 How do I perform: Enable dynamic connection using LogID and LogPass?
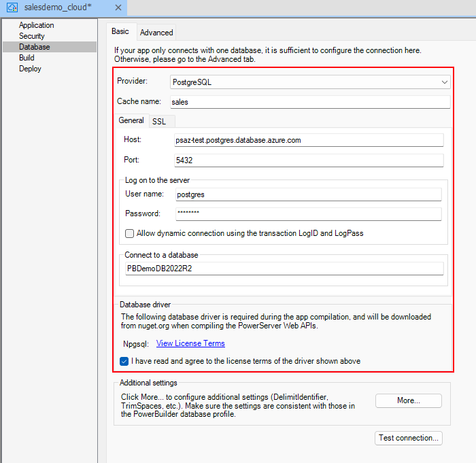(129, 233)
